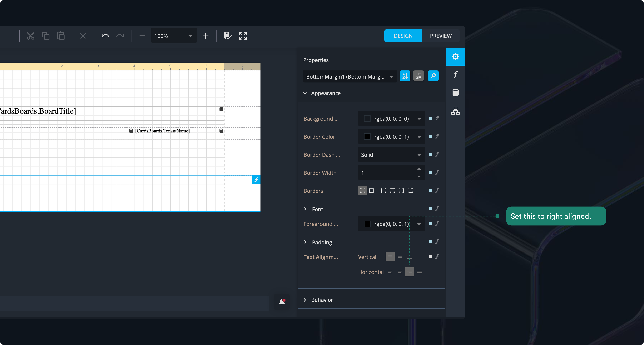Undo the last action
The image size is (644, 345).
coord(105,36)
